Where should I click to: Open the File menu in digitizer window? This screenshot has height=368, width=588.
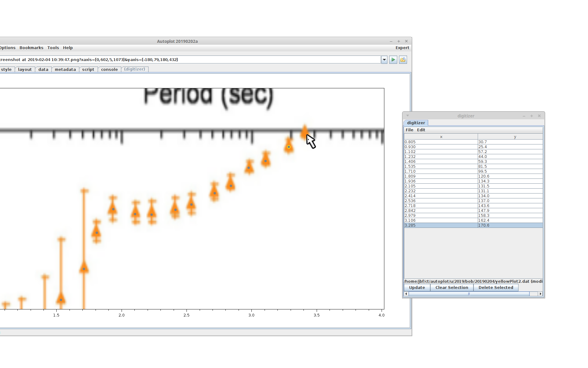(409, 130)
